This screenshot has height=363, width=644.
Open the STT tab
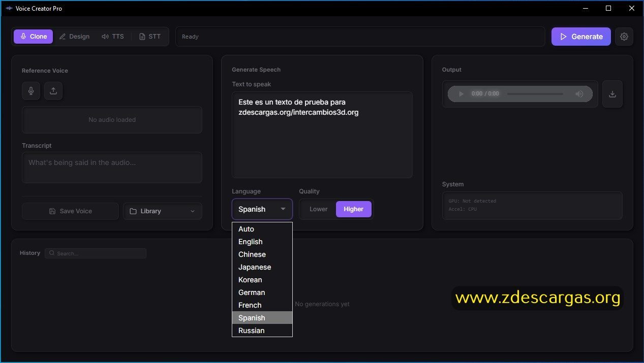[x=150, y=37]
